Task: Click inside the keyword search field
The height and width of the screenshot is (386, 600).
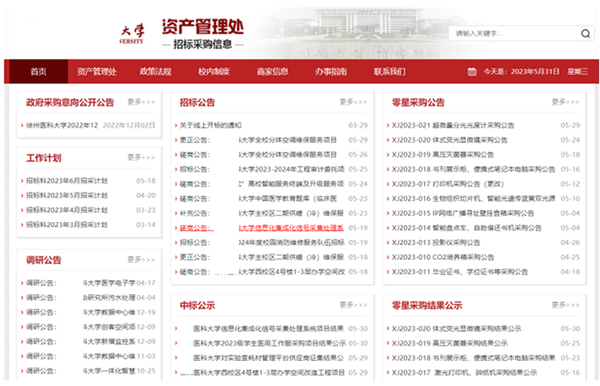Action: (x=515, y=34)
